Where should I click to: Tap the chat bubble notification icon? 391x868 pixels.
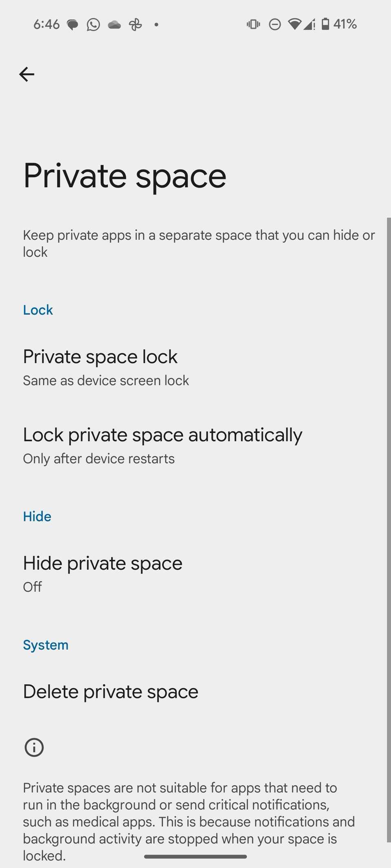coord(72,25)
